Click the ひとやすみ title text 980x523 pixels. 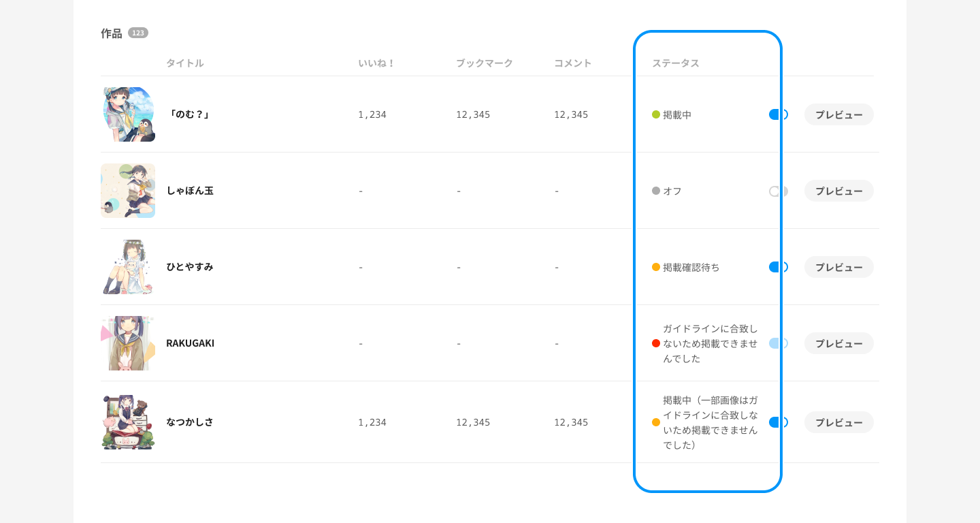[190, 267]
